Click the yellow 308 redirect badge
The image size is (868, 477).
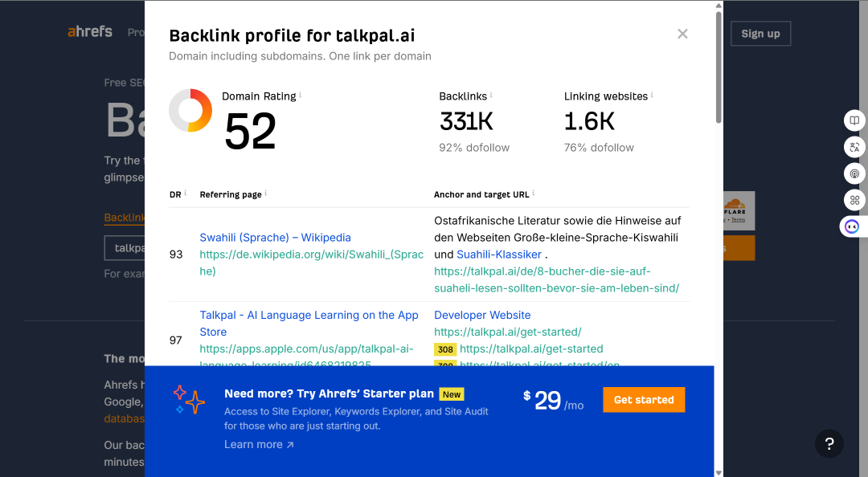point(445,349)
